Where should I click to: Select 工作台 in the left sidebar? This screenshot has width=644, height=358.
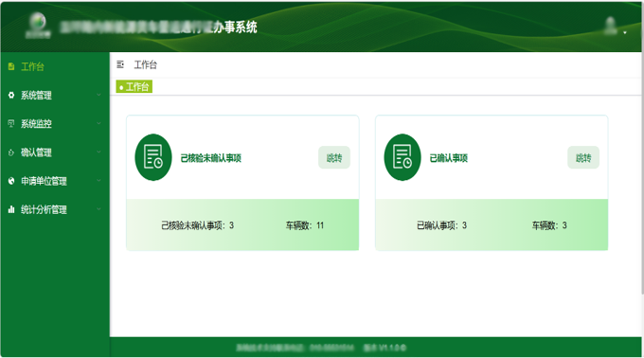pos(32,66)
